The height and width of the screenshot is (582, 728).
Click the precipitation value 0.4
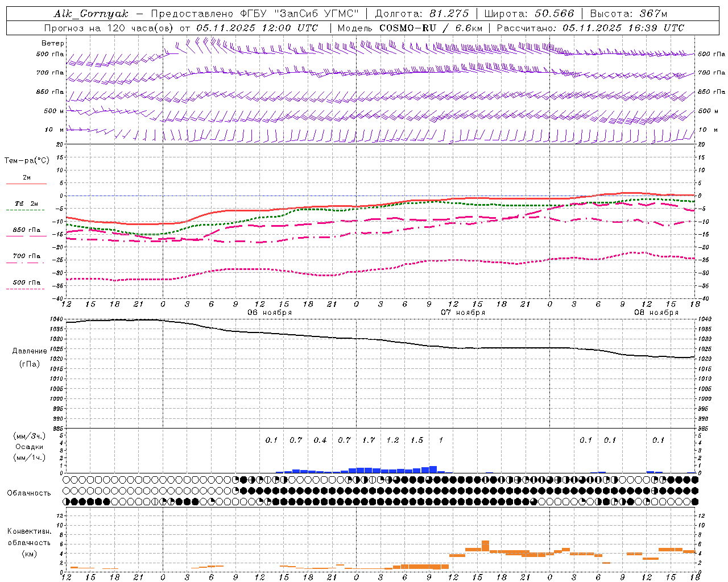click(x=320, y=440)
